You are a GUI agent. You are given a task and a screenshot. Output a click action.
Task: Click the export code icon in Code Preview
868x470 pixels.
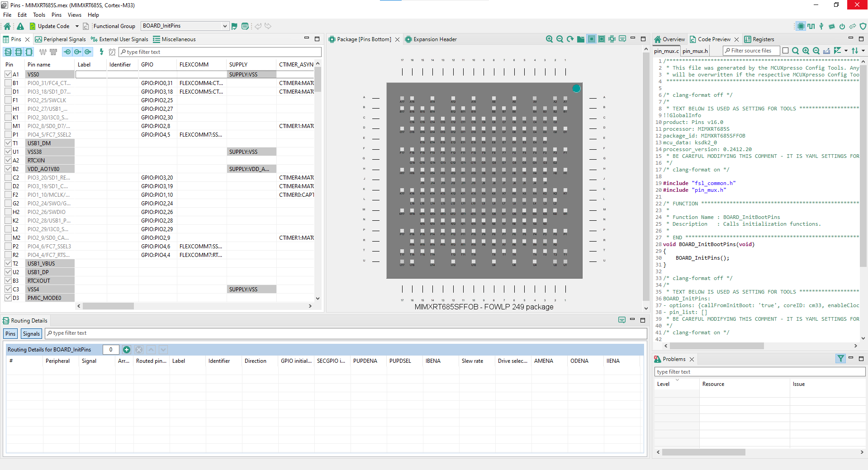827,51
